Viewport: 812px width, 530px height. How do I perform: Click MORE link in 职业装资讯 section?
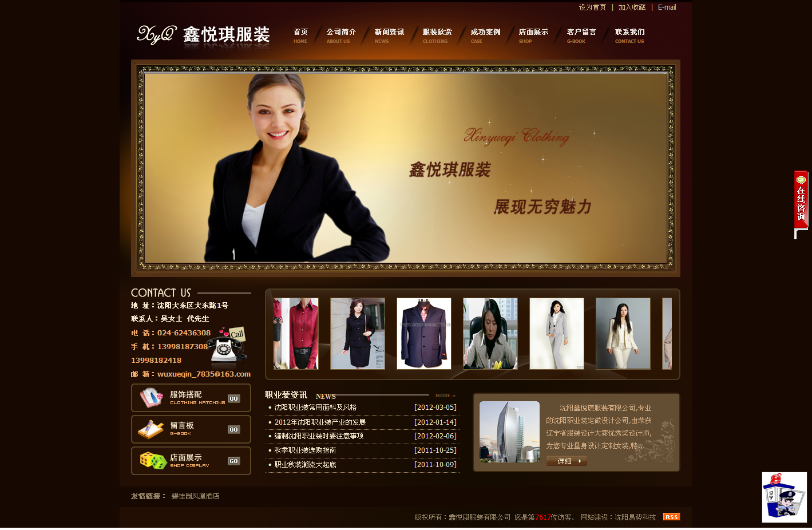(445, 395)
